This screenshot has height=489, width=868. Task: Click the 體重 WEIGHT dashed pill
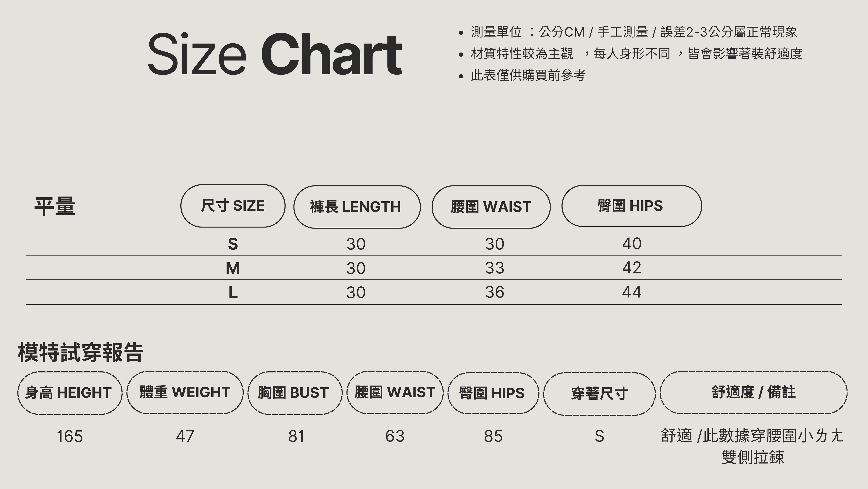tap(185, 392)
